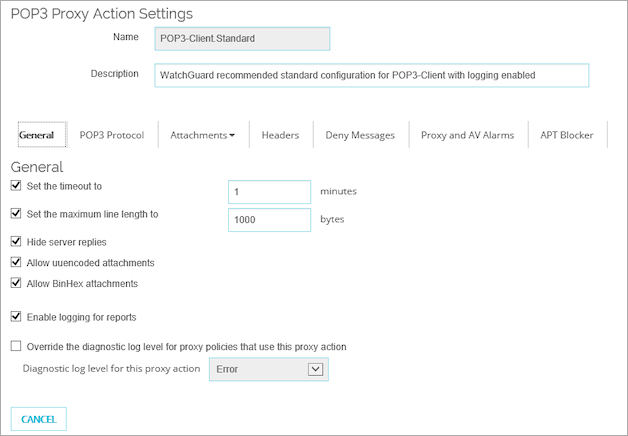628x436 pixels.
Task: Focus the timeout minutes field
Action: [x=269, y=191]
